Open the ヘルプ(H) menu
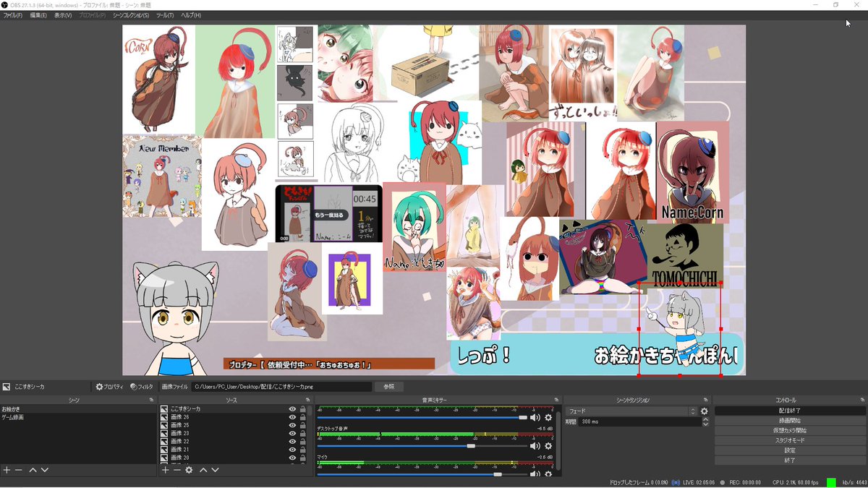This screenshot has width=868, height=488. (191, 15)
